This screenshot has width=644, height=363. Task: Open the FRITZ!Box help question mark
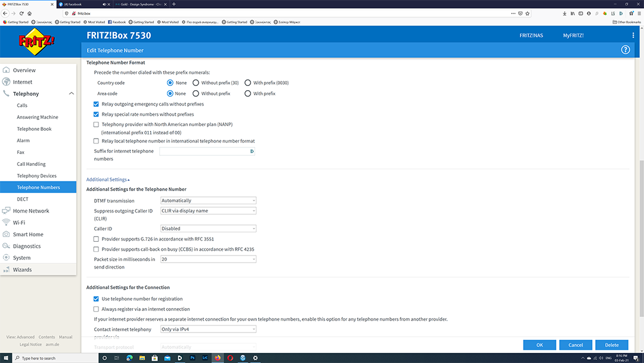click(x=625, y=50)
